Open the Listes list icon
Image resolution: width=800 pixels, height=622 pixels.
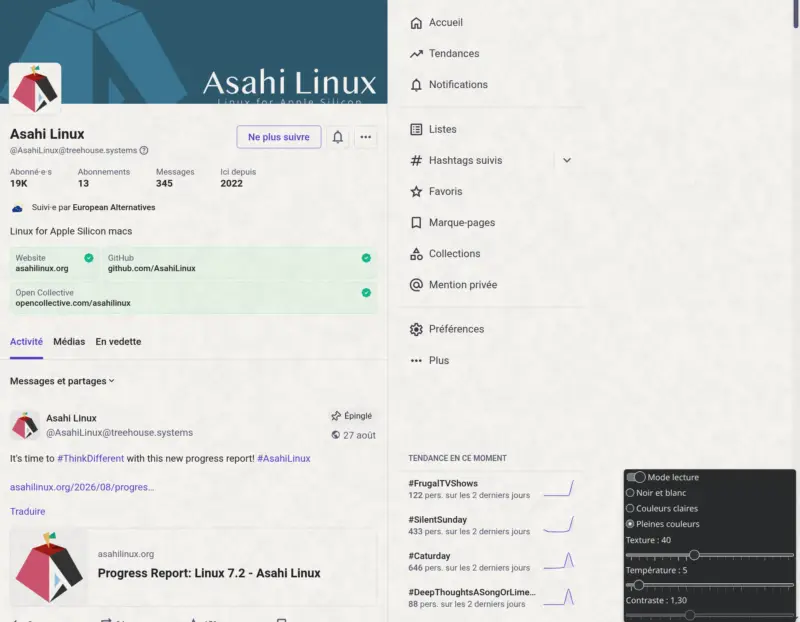tap(416, 129)
